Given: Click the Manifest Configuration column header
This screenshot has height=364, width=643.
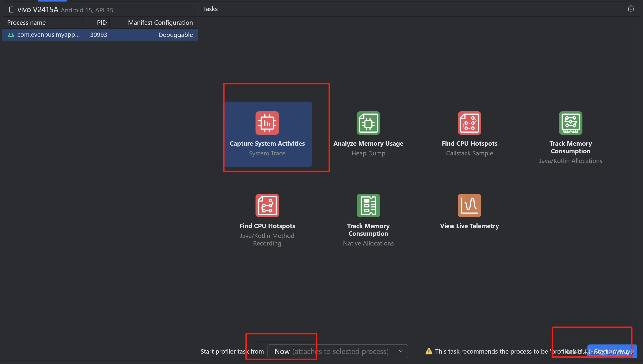Looking at the screenshot, I should 160,23.
